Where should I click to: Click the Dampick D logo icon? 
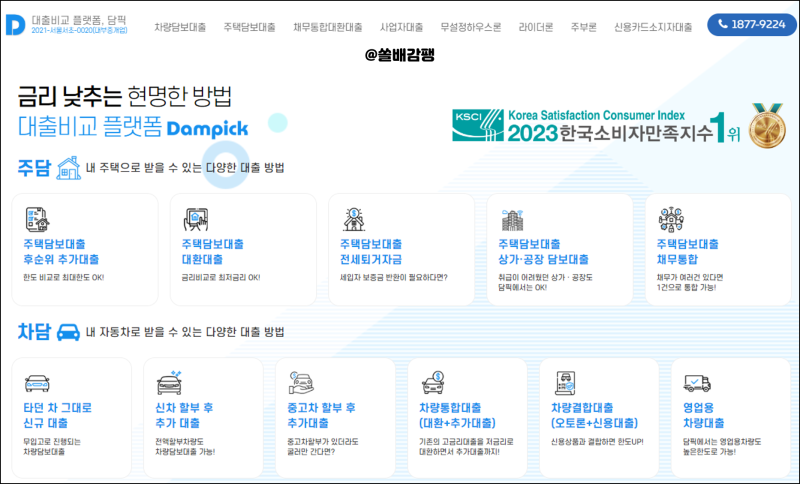pyautogui.click(x=15, y=24)
